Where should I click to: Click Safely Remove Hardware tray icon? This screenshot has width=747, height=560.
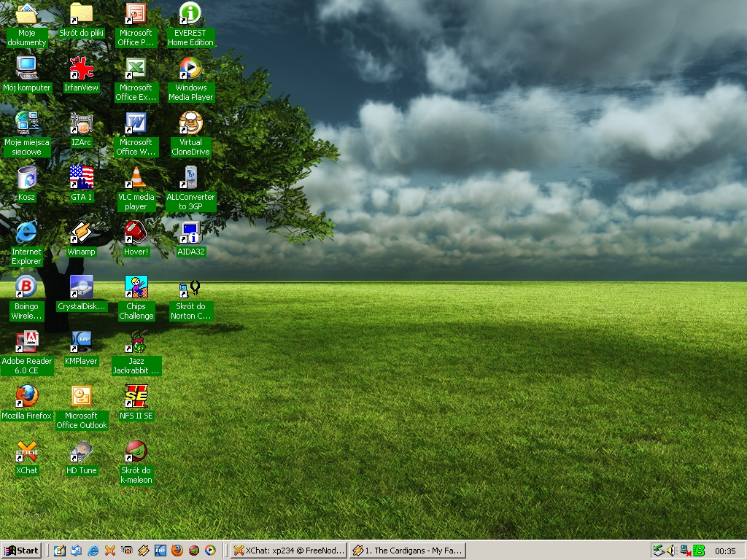click(659, 551)
